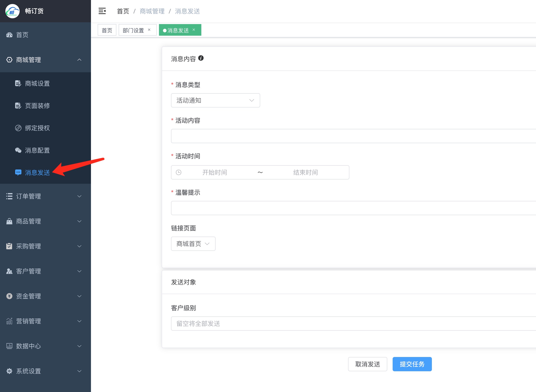Open the 消息类型 dropdown showing 活动通知
This screenshot has height=392, width=536.
click(x=215, y=100)
